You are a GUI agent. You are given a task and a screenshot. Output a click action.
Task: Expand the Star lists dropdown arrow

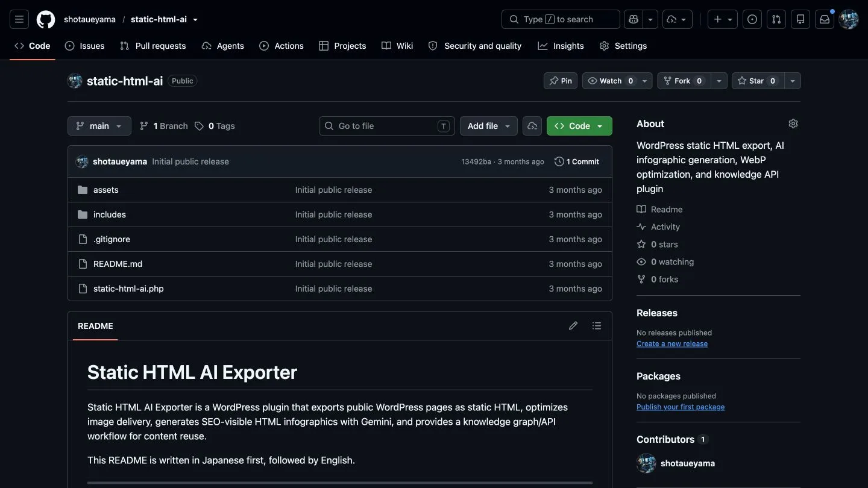(793, 81)
